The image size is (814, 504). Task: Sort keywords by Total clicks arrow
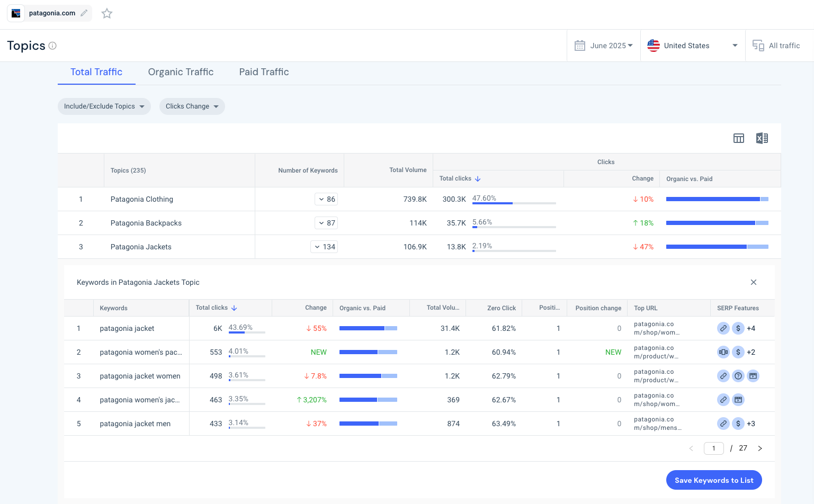[x=234, y=308]
